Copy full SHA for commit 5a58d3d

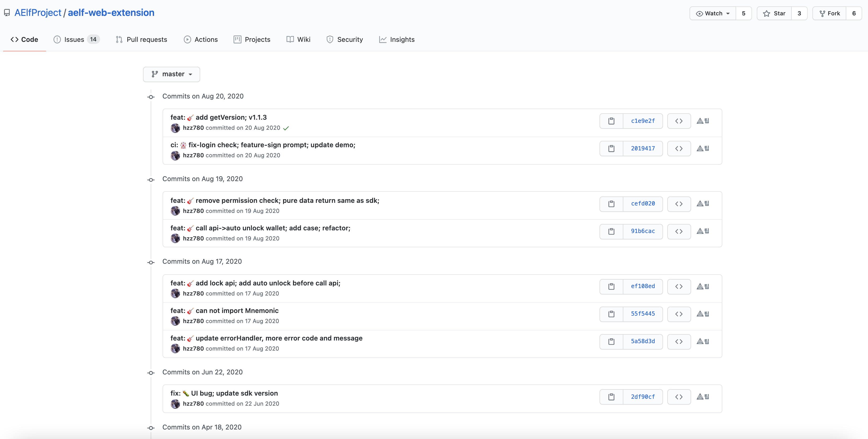pyautogui.click(x=611, y=342)
